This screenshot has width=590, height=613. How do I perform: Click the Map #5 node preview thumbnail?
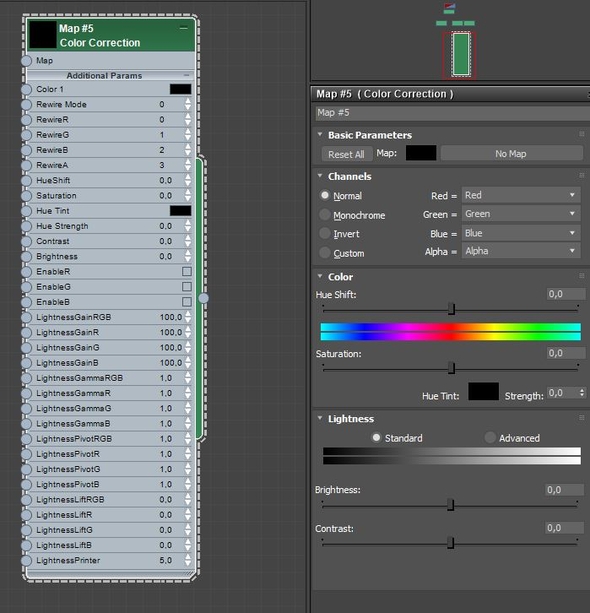(x=43, y=35)
